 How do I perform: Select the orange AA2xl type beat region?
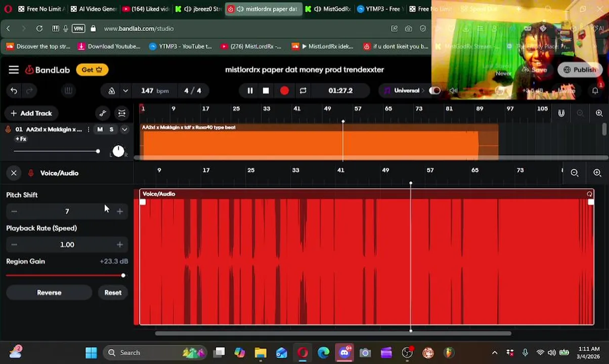click(319, 142)
